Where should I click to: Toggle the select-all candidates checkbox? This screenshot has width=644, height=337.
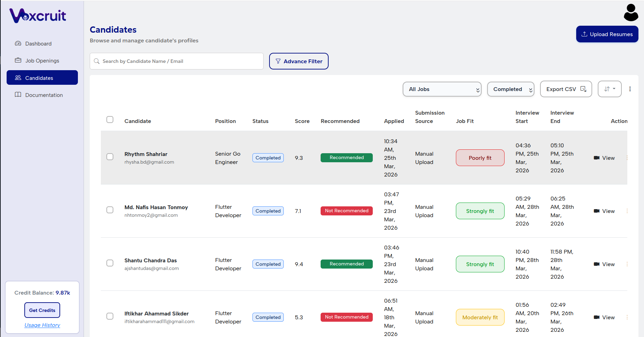tap(110, 120)
